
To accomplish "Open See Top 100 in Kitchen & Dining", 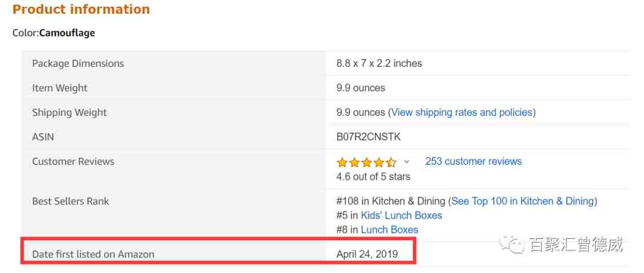I will click(x=523, y=201).
